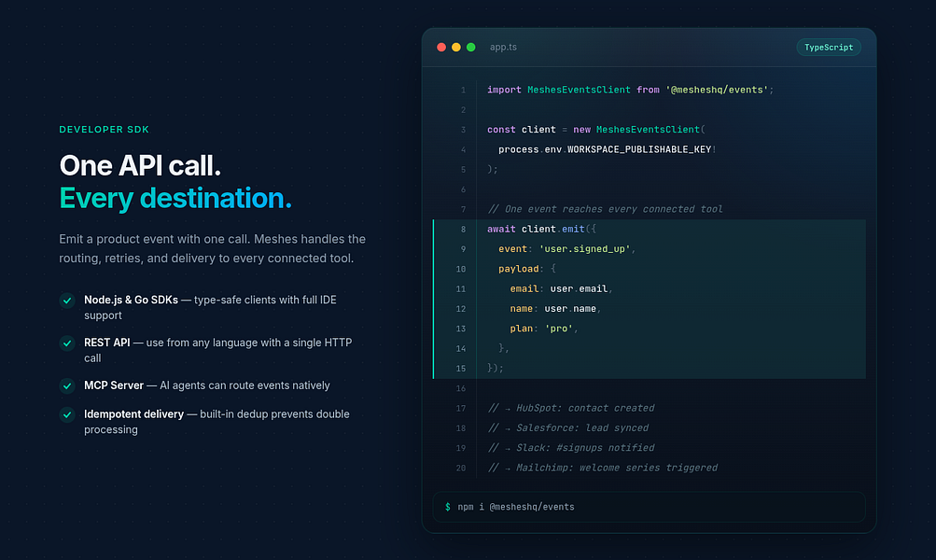Viewport: 936px width, 560px height.
Task: Click the 'user.signed_up' event string
Action: [584, 249]
